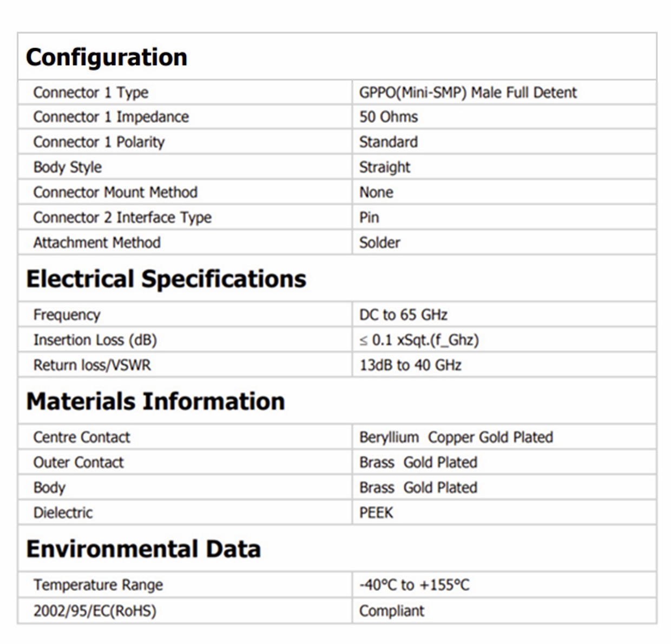Image resolution: width=671 pixels, height=644 pixels.
Task: Select the DC to 65 GHz frequency value
Action: [x=403, y=315]
